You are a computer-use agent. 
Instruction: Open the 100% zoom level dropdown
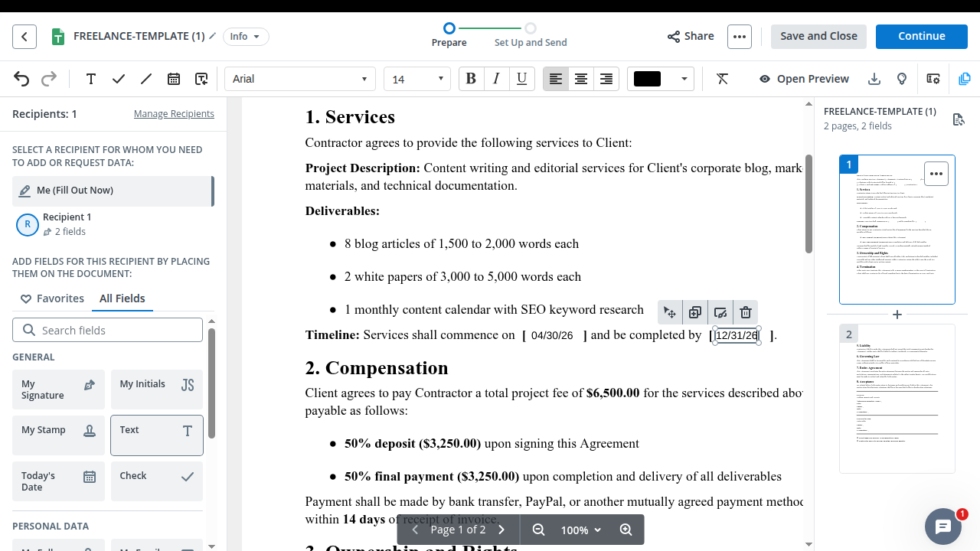point(581,530)
